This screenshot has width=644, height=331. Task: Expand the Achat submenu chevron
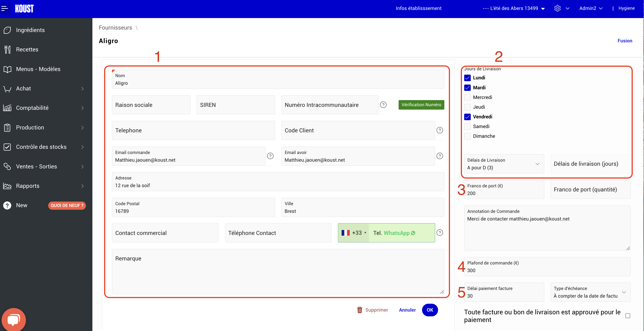click(x=82, y=89)
